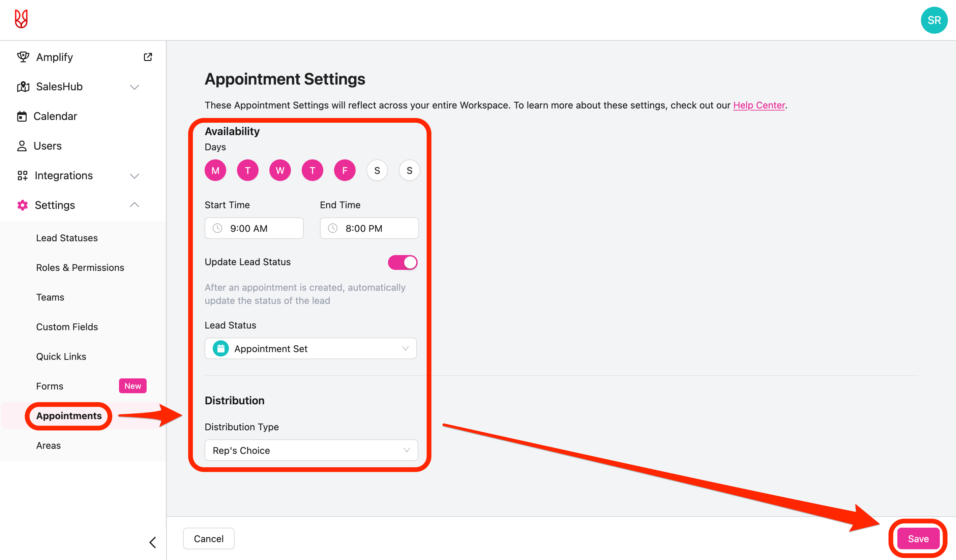Click the Start Time clock icon
This screenshot has width=956, height=560.
[217, 228]
